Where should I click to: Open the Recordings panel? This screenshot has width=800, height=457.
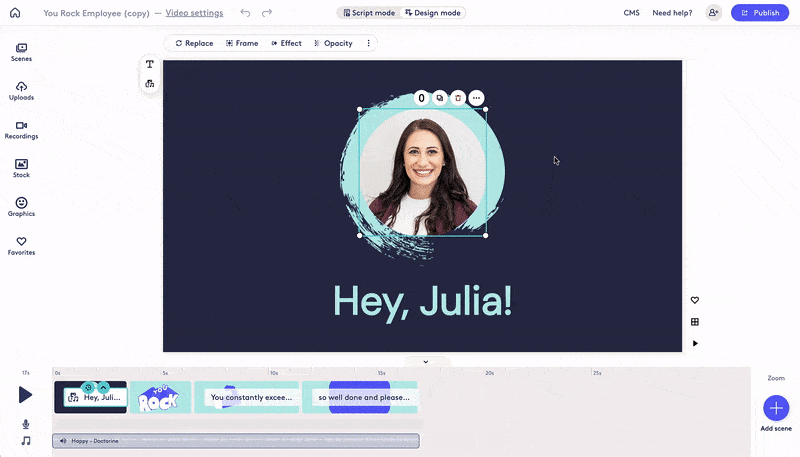click(21, 130)
